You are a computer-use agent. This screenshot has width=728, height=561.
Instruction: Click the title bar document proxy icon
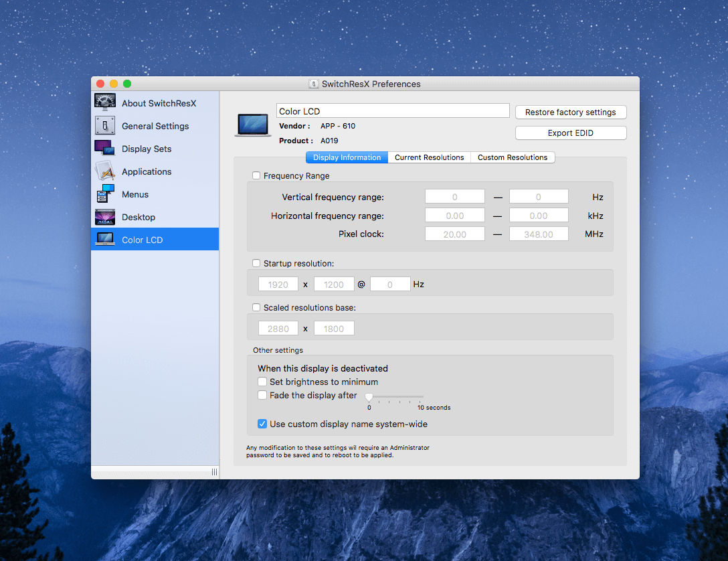point(314,84)
